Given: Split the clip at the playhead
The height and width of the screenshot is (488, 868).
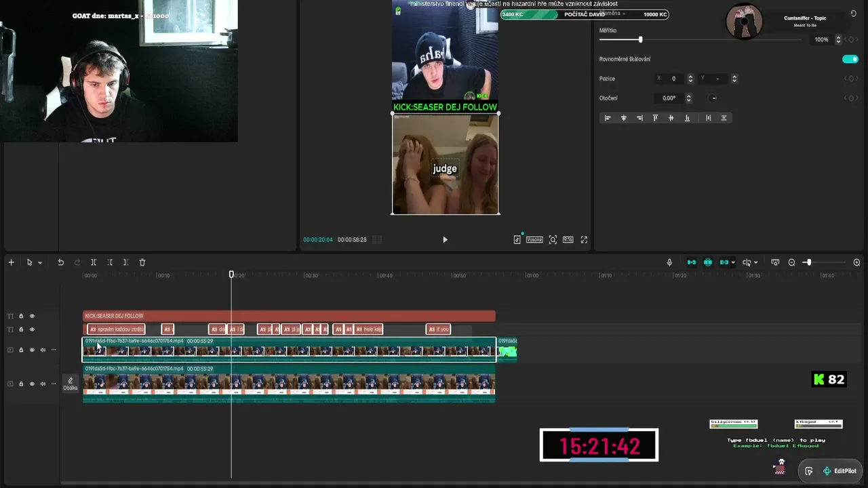Looking at the screenshot, I should pos(94,262).
